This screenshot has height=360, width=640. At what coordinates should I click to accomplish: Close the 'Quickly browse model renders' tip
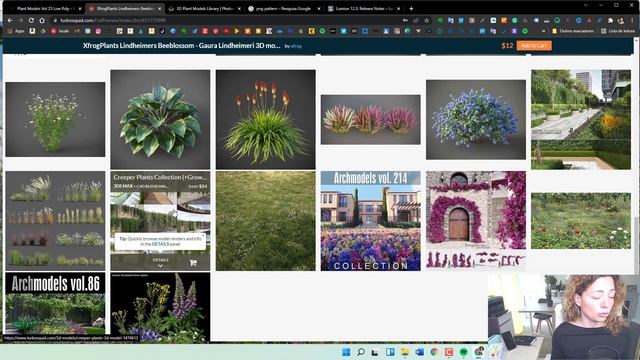203,235
